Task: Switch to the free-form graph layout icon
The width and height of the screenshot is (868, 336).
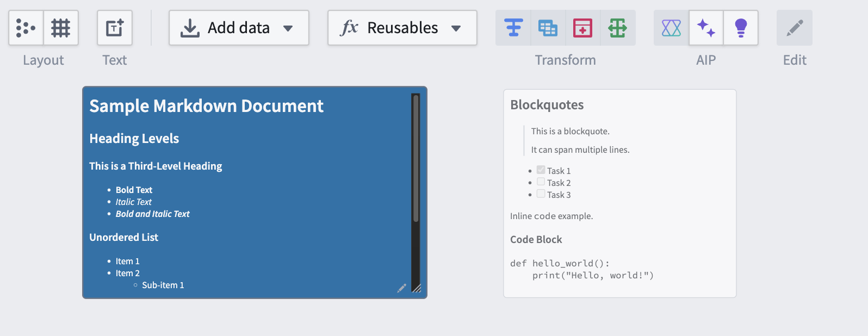Action: coord(26,28)
